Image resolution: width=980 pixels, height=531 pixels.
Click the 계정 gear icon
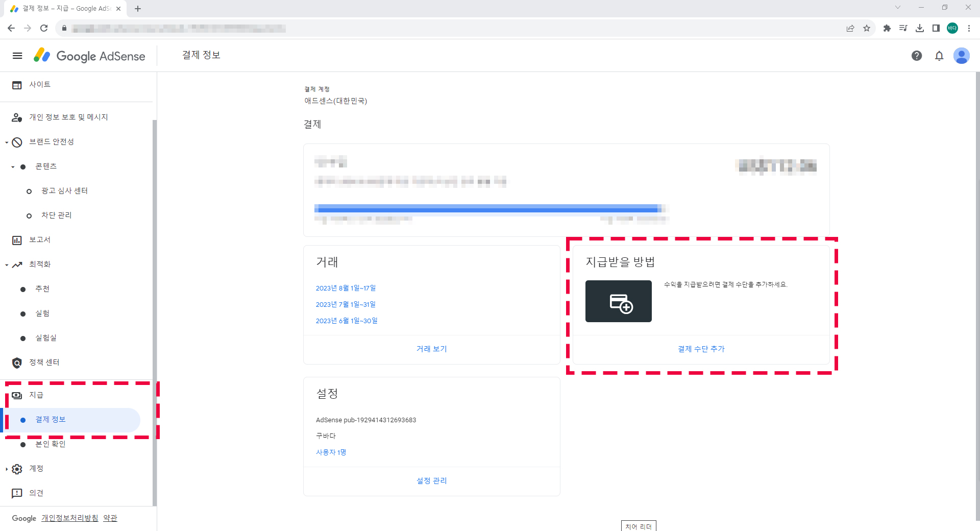(17, 469)
